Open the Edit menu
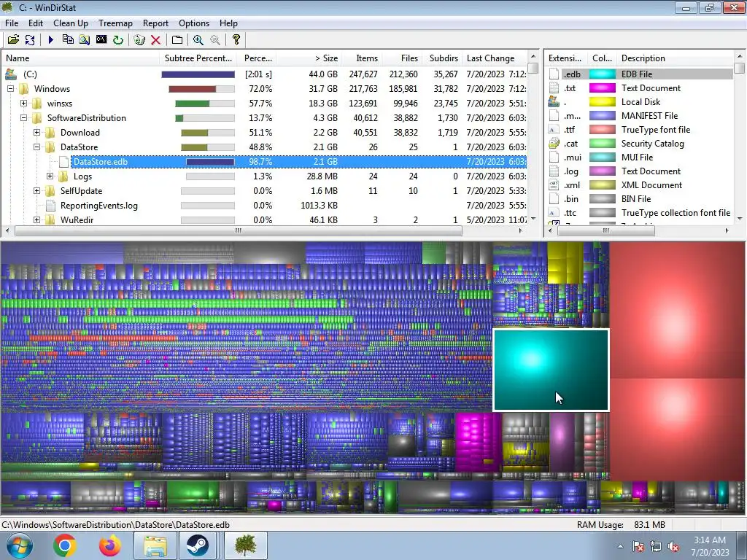This screenshot has height=560, width=747. click(36, 23)
